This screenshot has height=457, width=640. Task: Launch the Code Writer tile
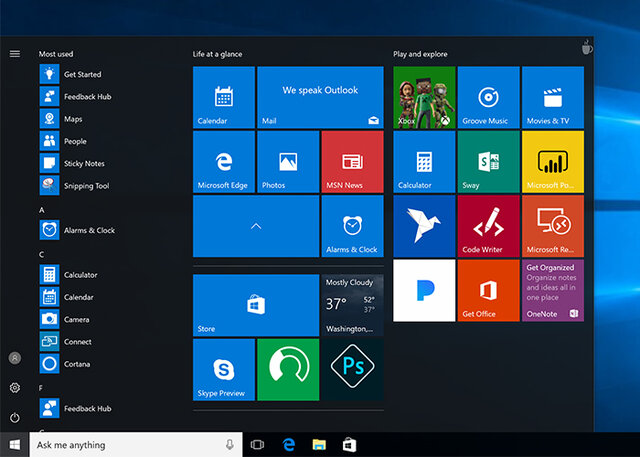click(489, 226)
